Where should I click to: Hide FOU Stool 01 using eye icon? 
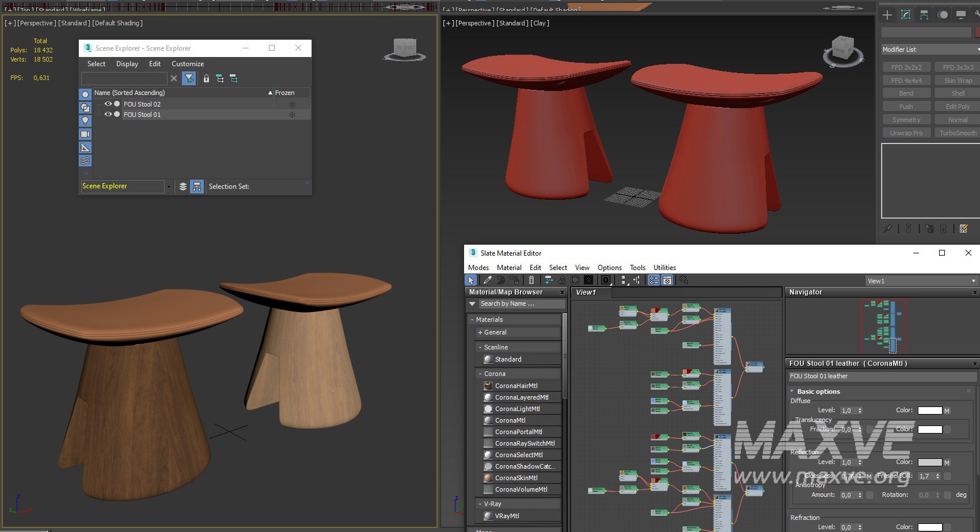pyautogui.click(x=108, y=115)
